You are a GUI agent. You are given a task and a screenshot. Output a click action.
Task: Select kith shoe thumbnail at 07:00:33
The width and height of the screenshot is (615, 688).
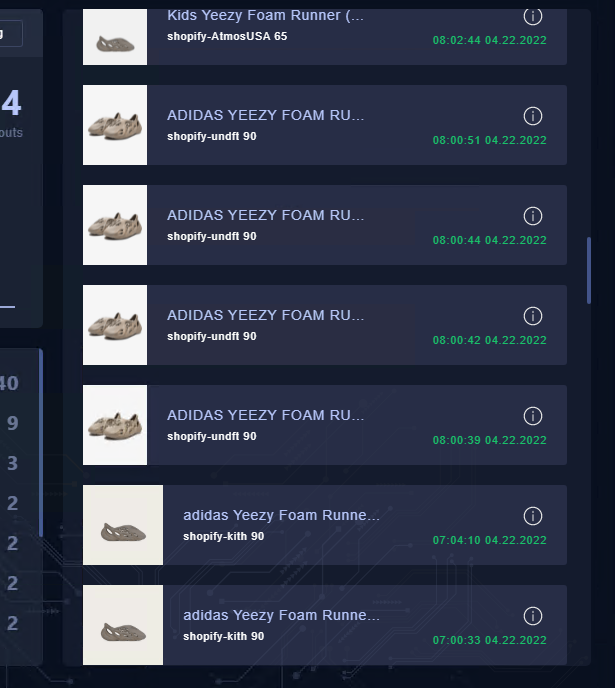pyautogui.click(x=123, y=625)
